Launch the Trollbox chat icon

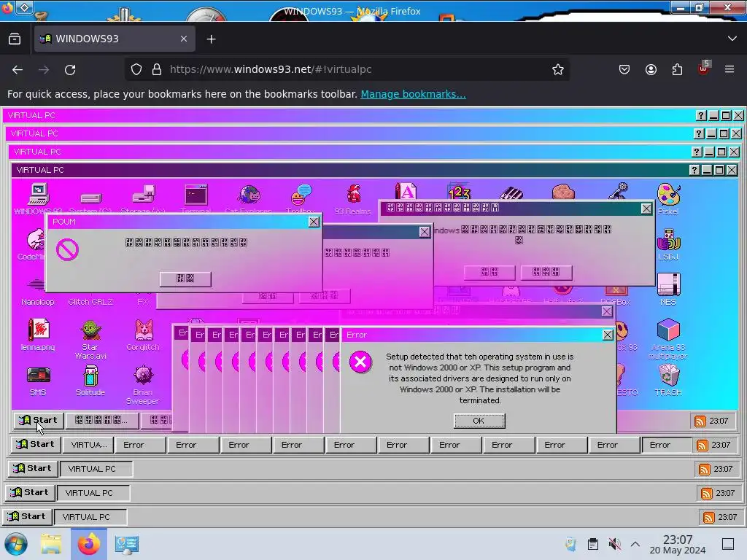click(301, 199)
